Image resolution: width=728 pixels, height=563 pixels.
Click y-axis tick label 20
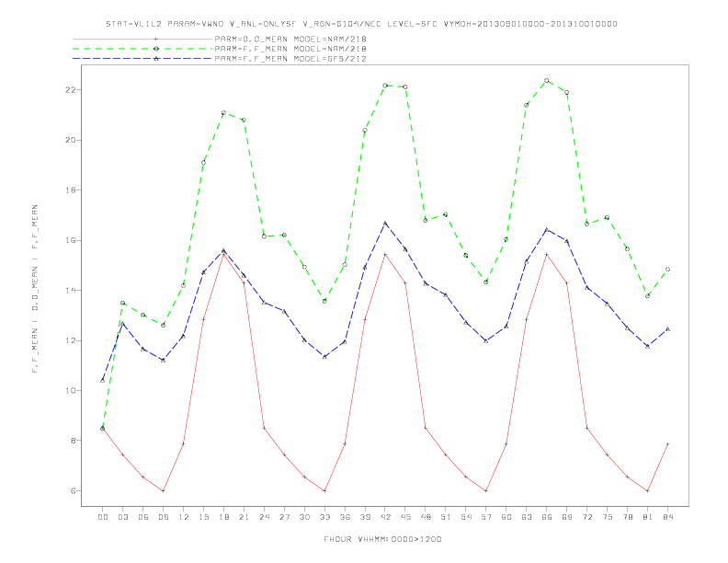71,140
